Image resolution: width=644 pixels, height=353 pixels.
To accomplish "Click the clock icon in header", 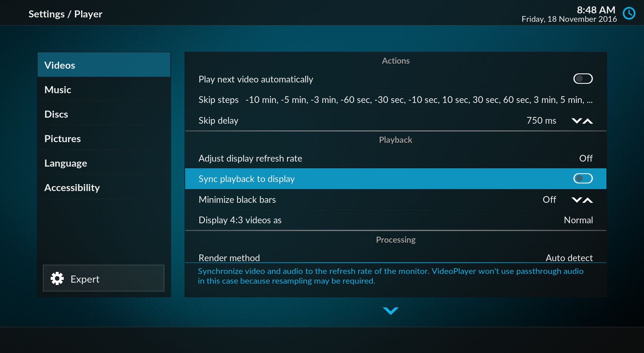I will (x=629, y=14).
